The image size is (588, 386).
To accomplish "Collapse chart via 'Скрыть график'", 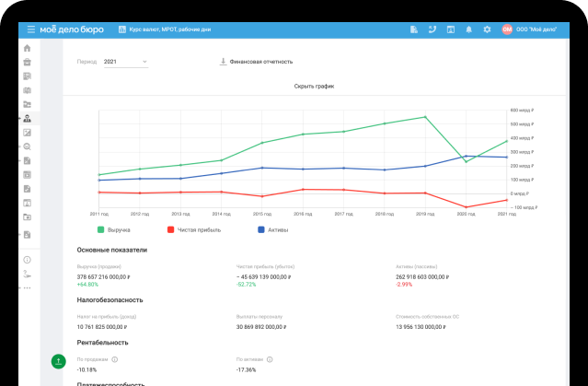I will tap(314, 86).
